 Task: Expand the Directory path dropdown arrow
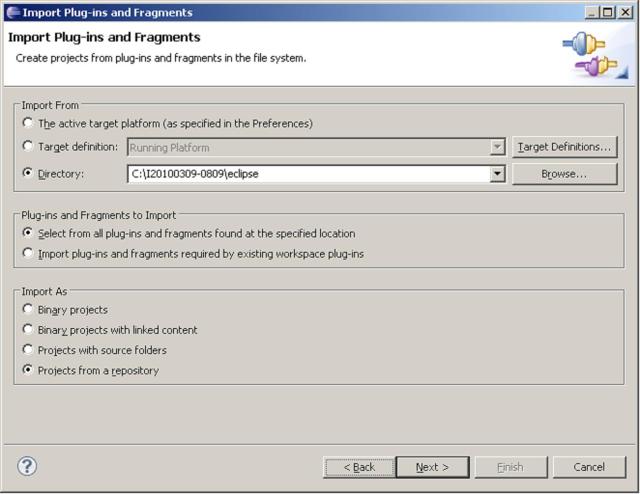[497, 174]
